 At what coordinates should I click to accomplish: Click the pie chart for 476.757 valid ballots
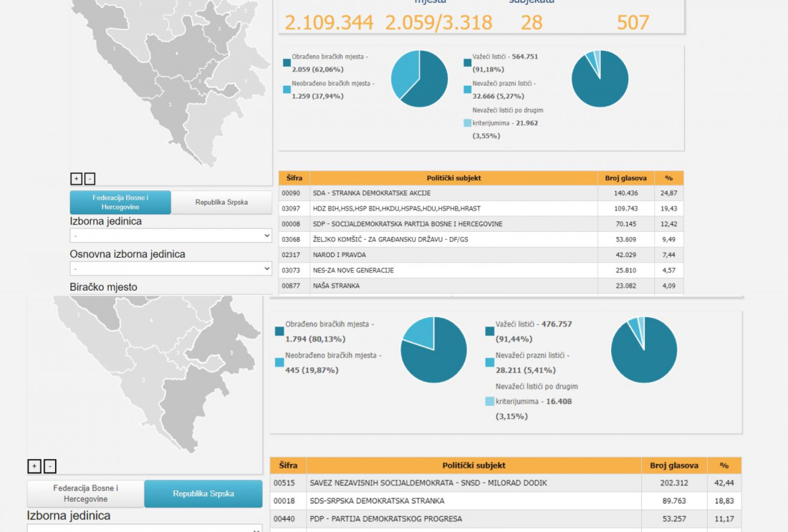(x=643, y=349)
